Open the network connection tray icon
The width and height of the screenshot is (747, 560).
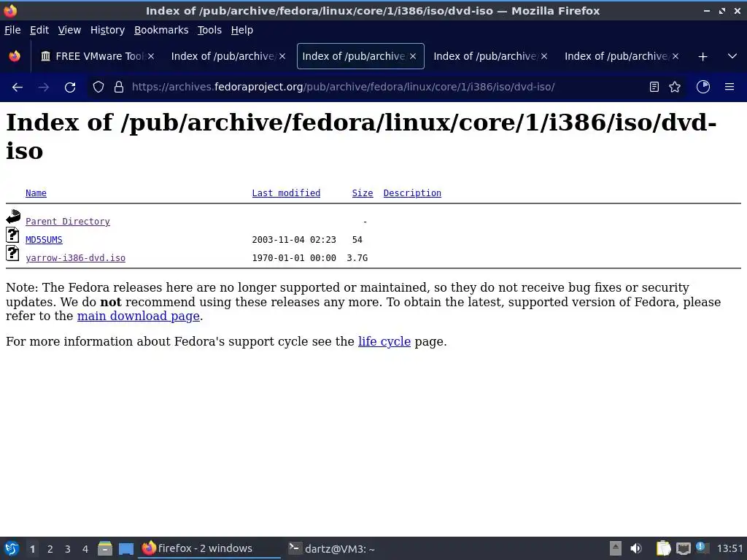tap(683, 548)
